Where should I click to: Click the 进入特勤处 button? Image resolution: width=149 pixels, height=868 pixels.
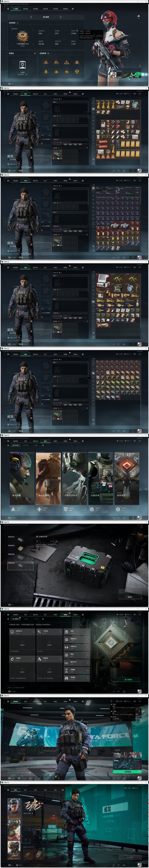128,680
